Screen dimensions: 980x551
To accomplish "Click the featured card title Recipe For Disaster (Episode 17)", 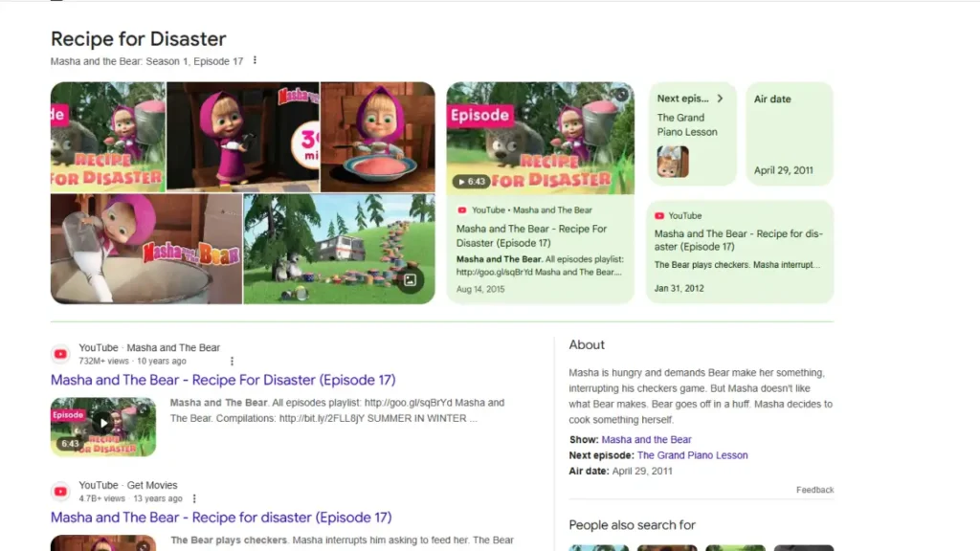I will [x=531, y=236].
